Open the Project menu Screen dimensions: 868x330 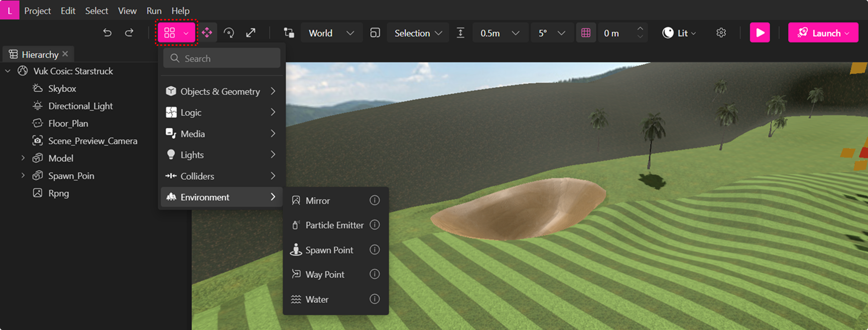(37, 10)
